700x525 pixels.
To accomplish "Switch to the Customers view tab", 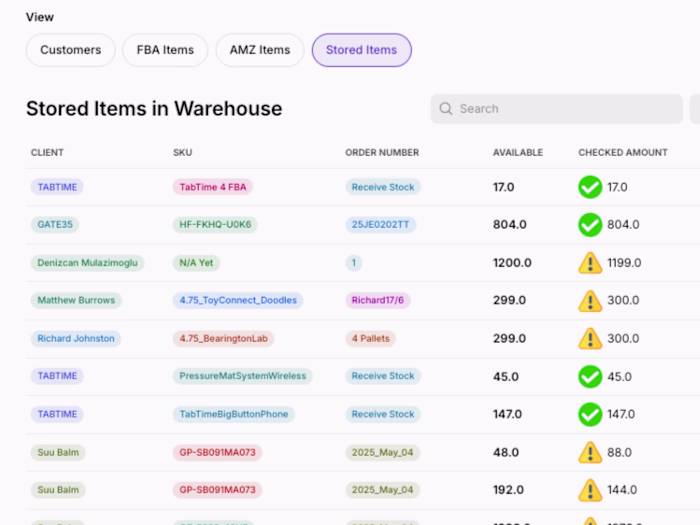I will click(x=71, y=50).
